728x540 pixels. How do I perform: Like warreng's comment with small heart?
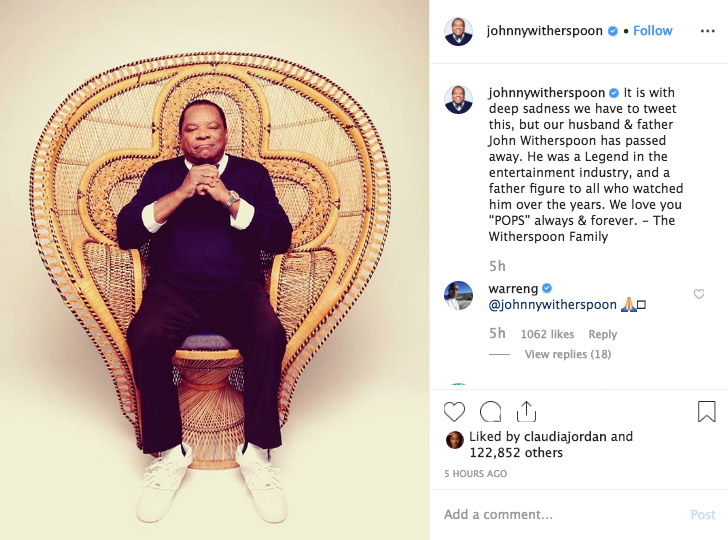point(699,294)
